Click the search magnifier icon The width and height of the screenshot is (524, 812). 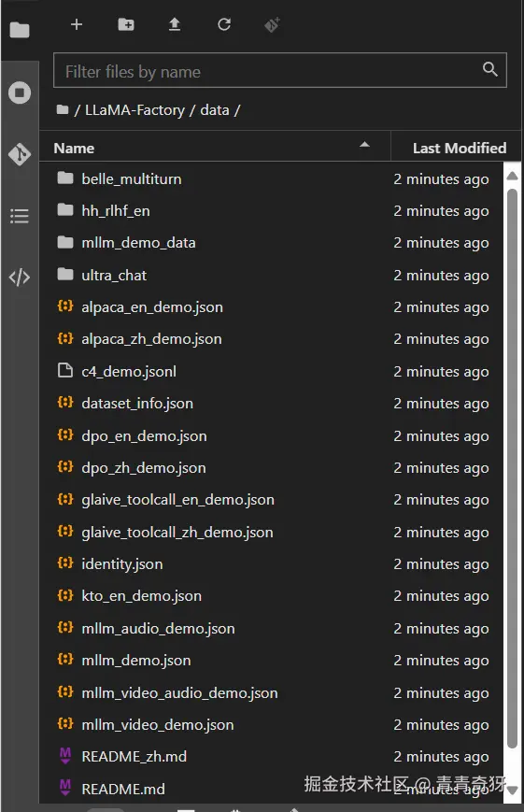pyautogui.click(x=489, y=69)
